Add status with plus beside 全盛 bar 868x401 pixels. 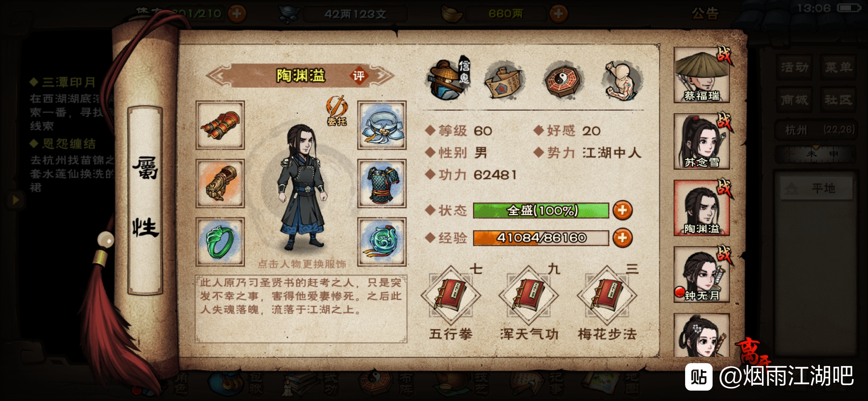[622, 210]
